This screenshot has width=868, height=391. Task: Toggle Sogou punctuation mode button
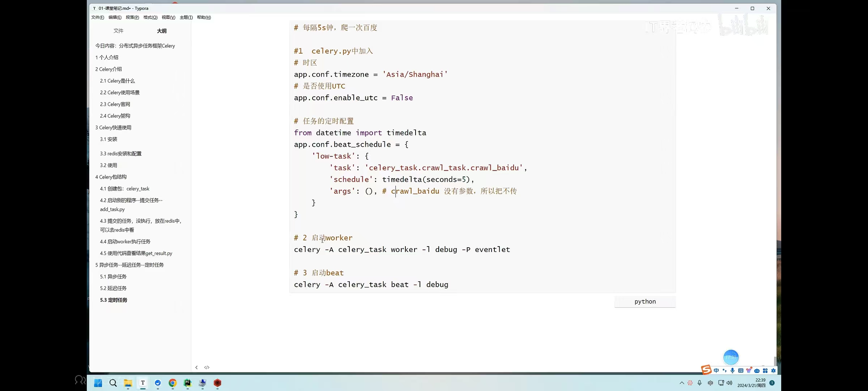pos(724,370)
